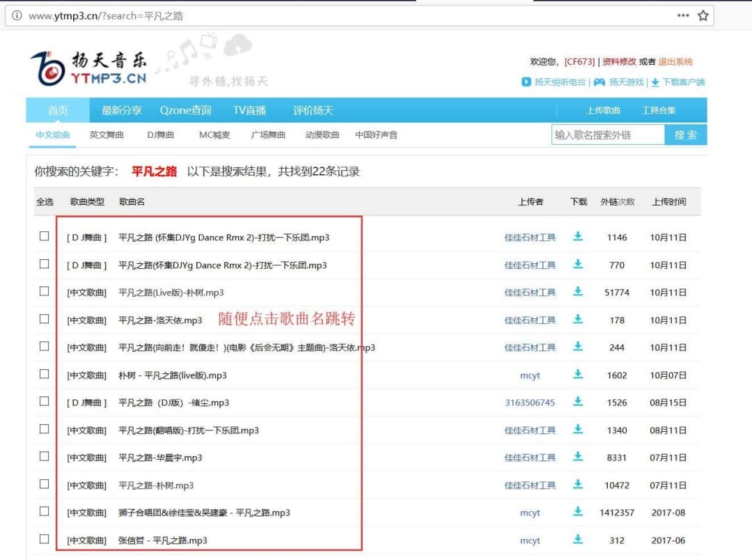Screen dimensions: 752x560
Task: Open uploader profile link mcyt
Action: point(531,375)
